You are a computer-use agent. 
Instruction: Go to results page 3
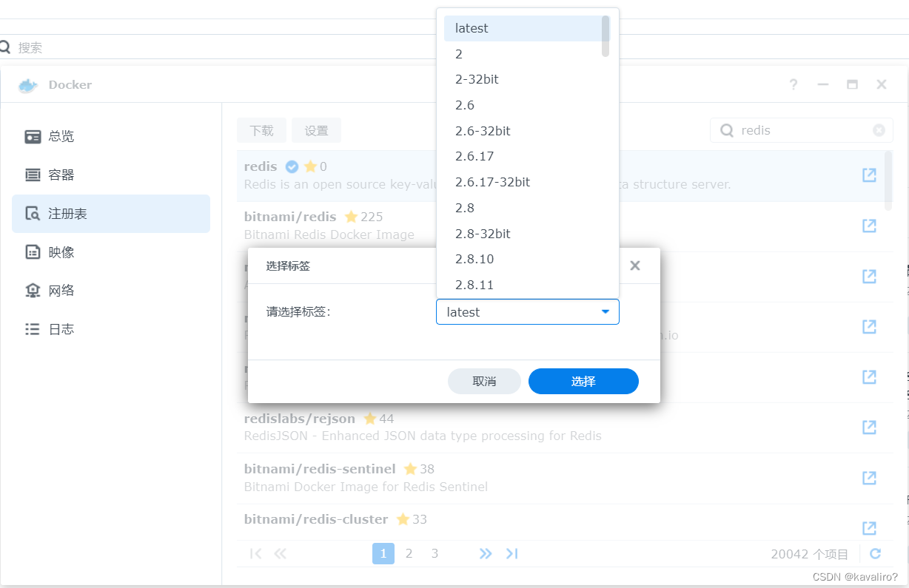[x=435, y=553]
